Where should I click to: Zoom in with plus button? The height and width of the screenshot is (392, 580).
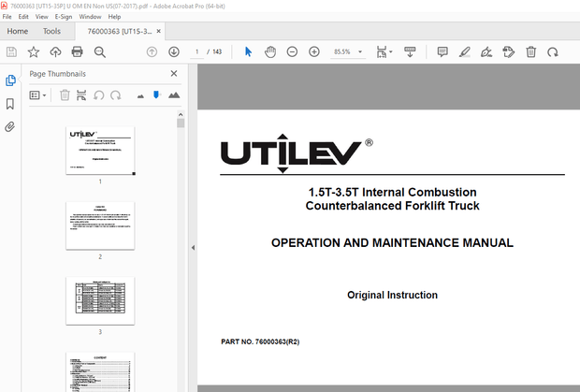[314, 52]
